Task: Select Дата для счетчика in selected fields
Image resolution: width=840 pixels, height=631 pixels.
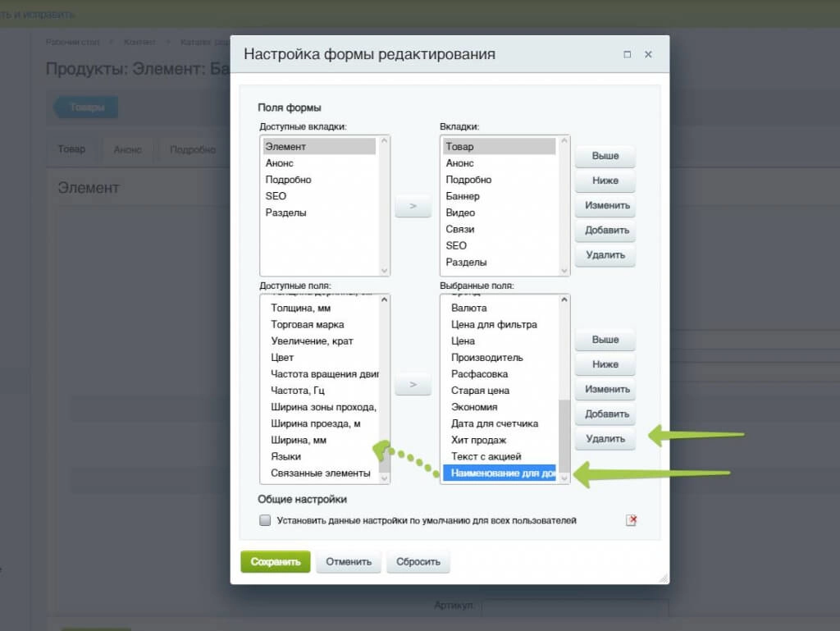Action: pyautogui.click(x=500, y=423)
